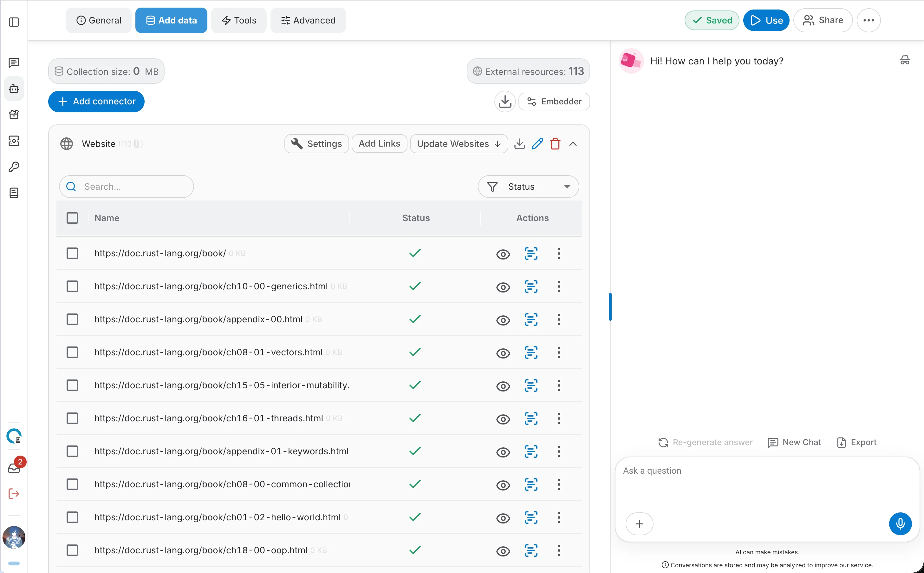Open the Status filter dropdown
The width and height of the screenshot is (924, 573).
[528, 187]
